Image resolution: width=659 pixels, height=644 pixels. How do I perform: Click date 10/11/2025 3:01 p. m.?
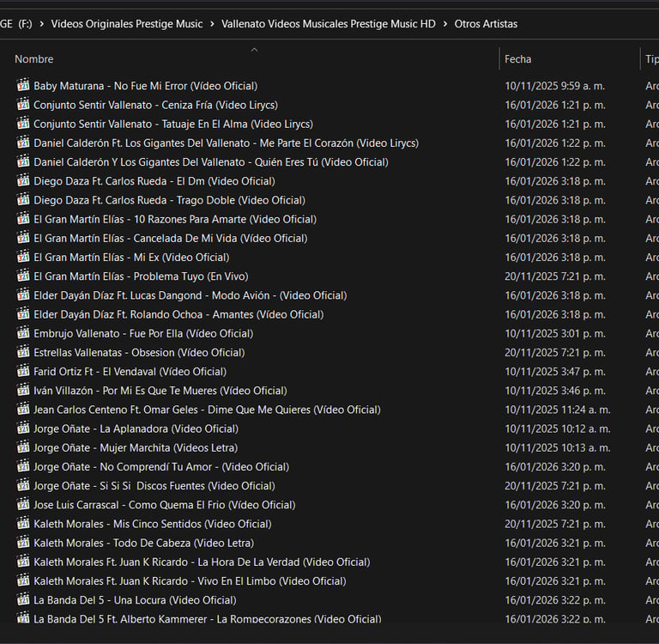point(555,333)
